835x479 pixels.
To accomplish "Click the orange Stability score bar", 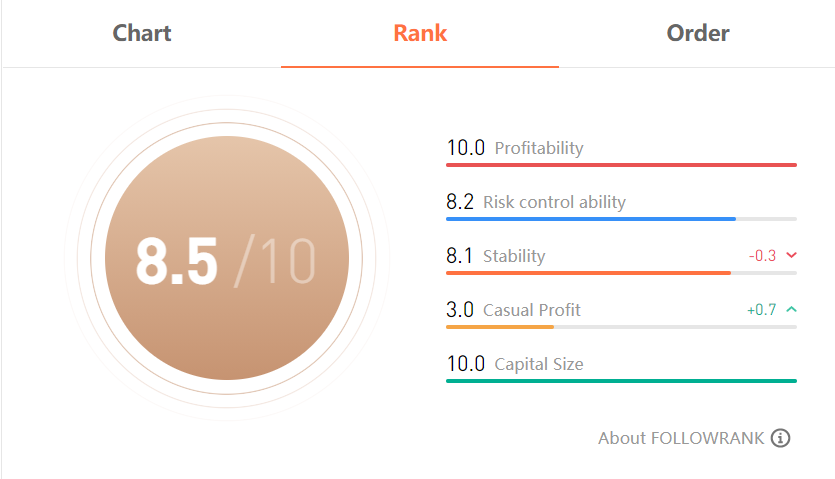I will click(x=621, y=273).
